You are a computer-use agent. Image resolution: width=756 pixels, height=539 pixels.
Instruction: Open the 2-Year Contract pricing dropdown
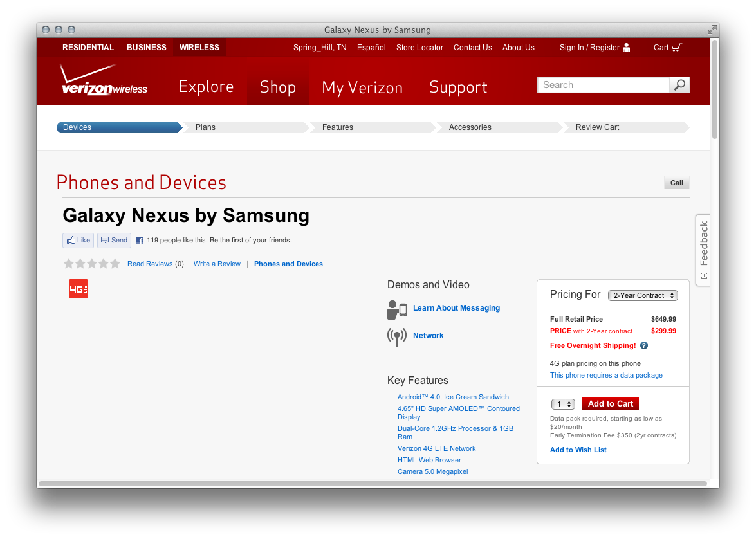click(643, 295)
